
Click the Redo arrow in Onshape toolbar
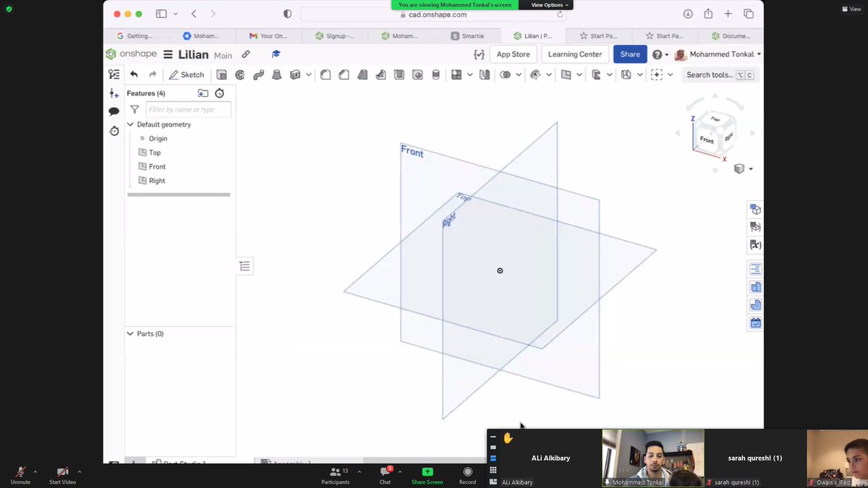tap(153, 74)
